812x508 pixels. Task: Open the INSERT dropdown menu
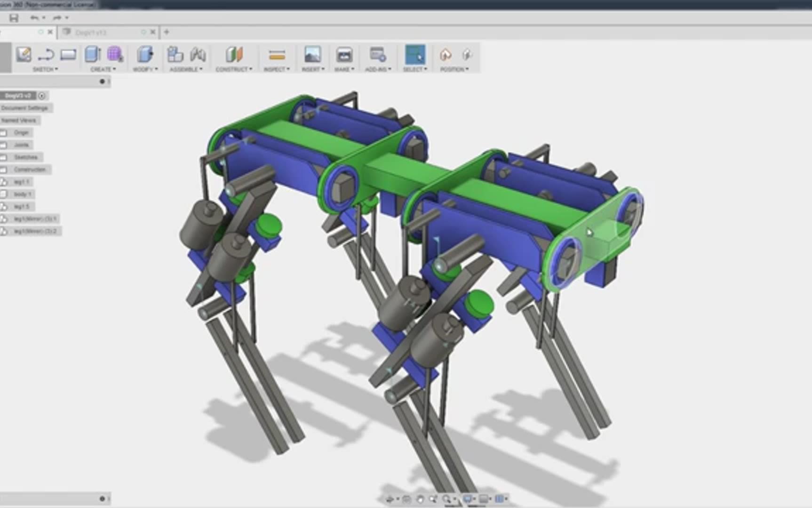point(313,69)
